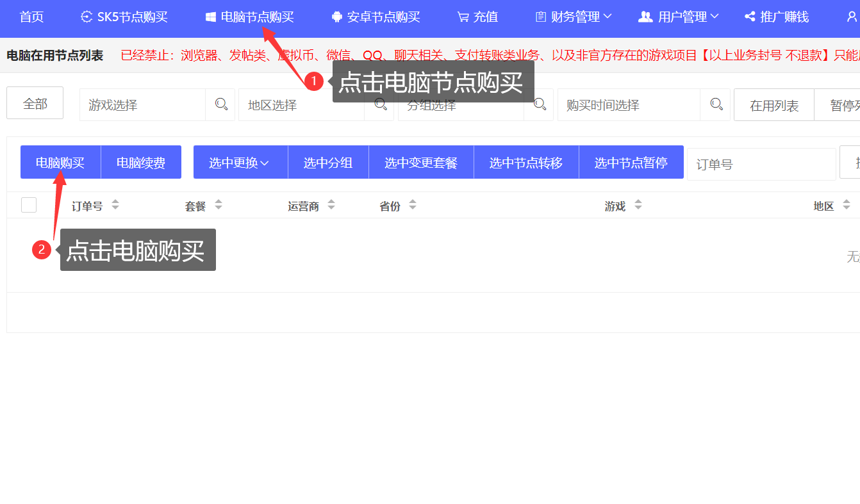Viewport: 860px width, 504px height.
Task: Sort by 地区 using its arrow icon
Action: [x=847, y=205]
